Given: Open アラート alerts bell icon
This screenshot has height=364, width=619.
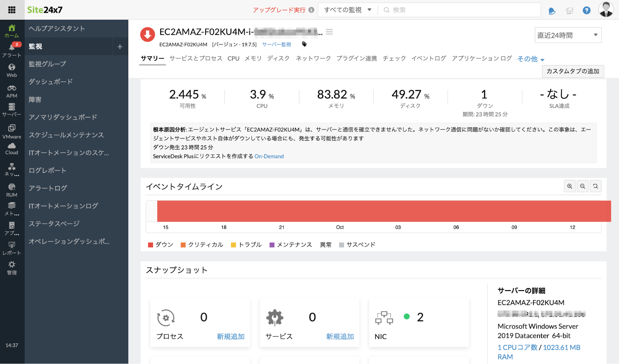Looking at the screenshot, I should coord(12,48).
